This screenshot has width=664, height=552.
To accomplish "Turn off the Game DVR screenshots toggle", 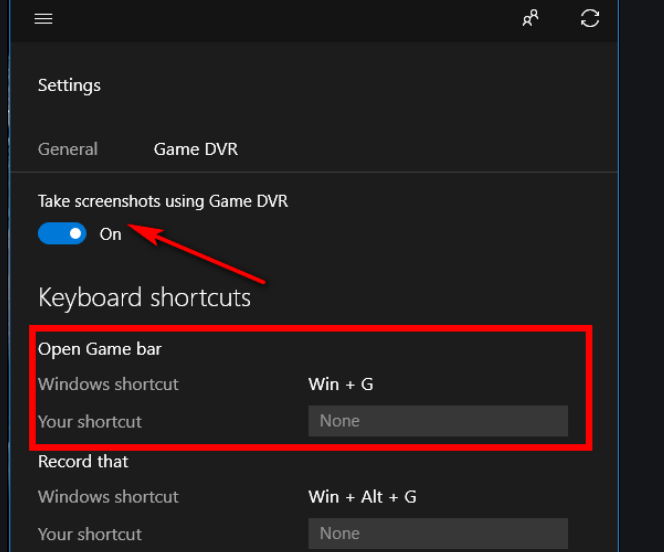I will [62, 234].
